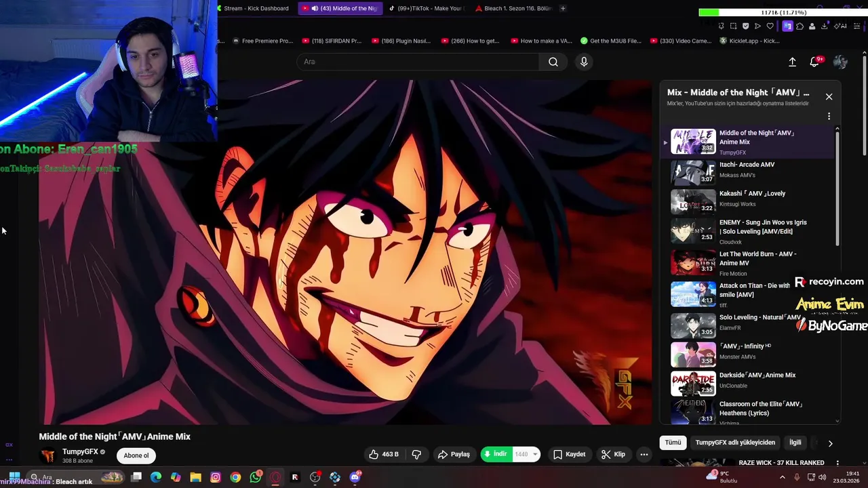Open the browser extensions puzzle icon
This screenshot has height=488, width=868.
[800, 26]
